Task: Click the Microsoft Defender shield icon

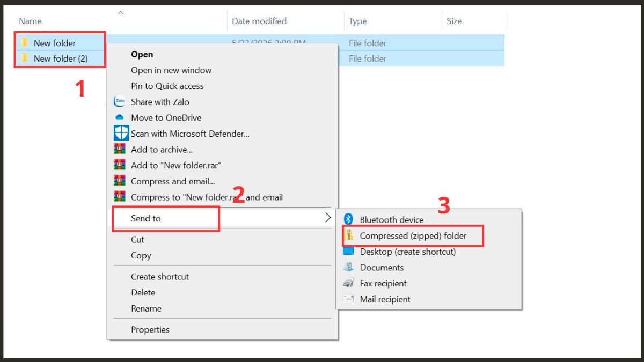Action: pos(121,134)
